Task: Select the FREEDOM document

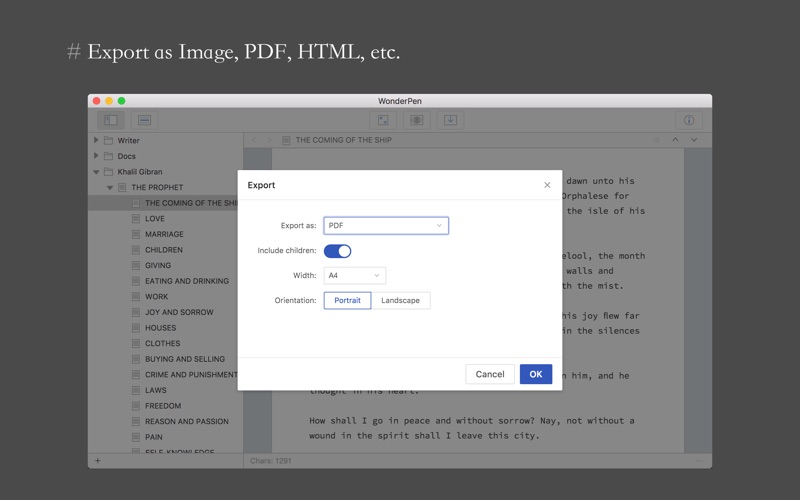Action: (x=163, y=406)
